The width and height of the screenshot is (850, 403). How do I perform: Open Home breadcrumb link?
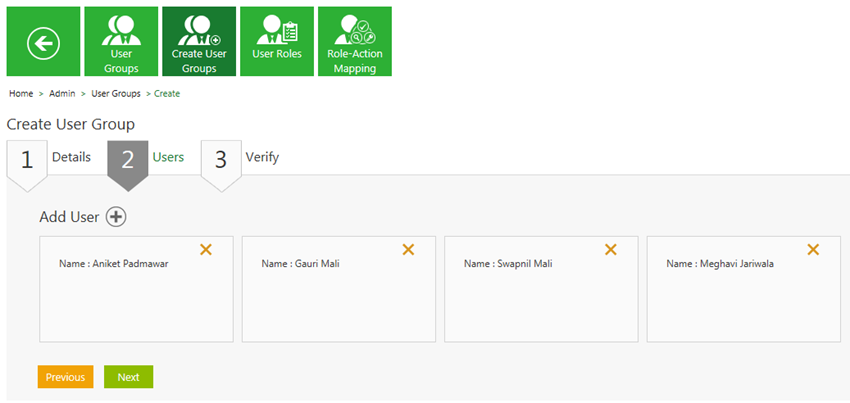click(x=21, y=94)
